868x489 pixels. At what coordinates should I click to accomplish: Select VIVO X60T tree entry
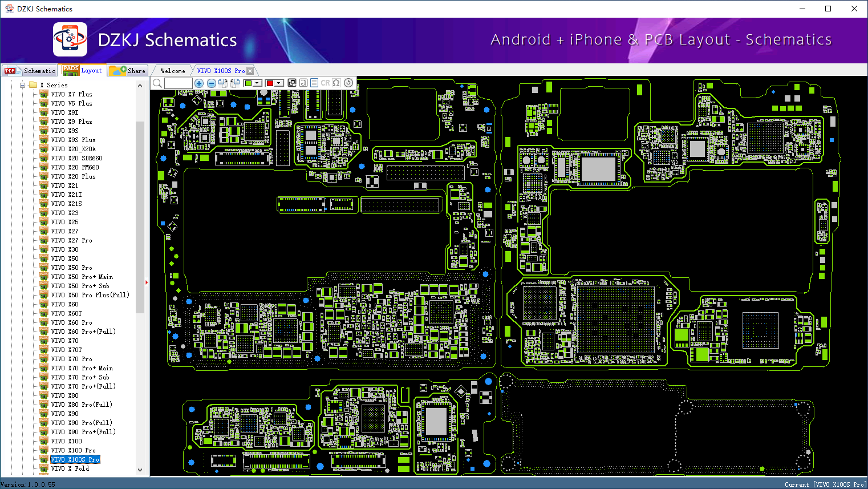tap(66, 313)
